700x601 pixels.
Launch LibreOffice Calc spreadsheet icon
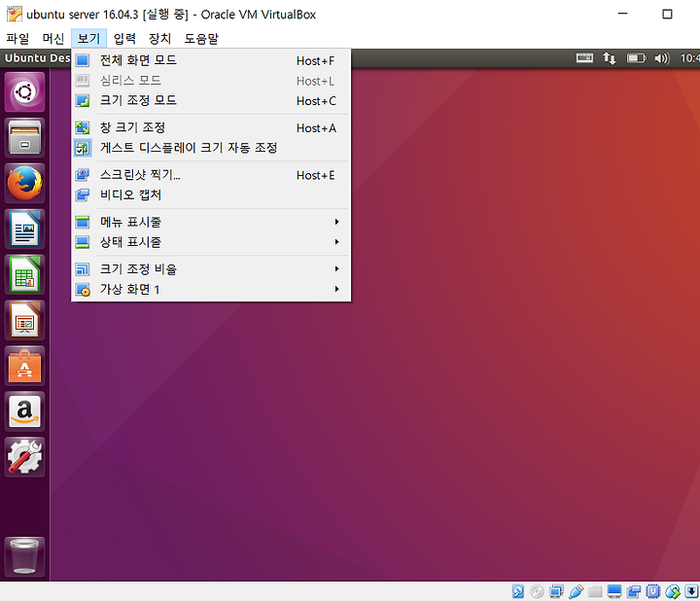pos(24,275)
